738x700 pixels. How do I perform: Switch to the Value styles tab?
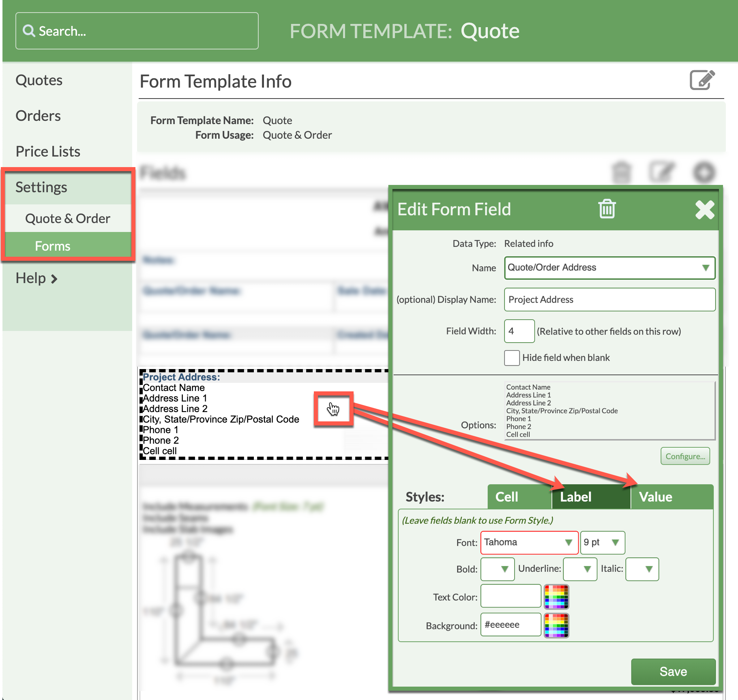click(x=655, y=497)
